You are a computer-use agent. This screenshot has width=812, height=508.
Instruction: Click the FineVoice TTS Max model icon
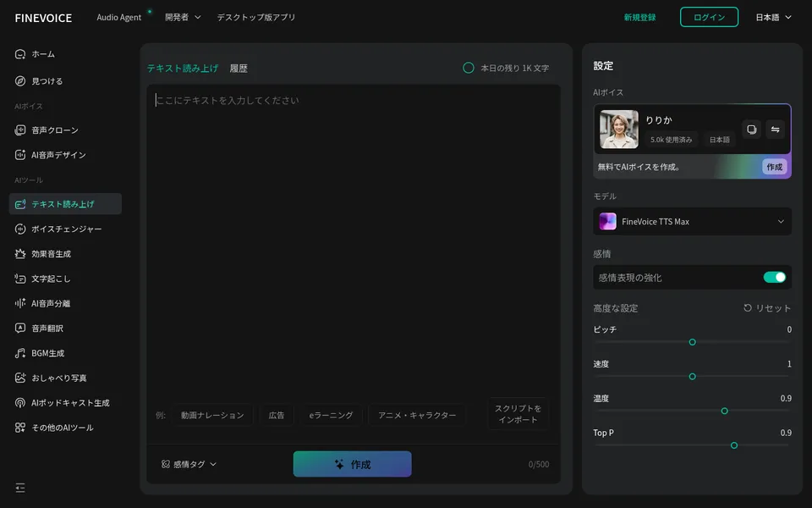(608, 221)
